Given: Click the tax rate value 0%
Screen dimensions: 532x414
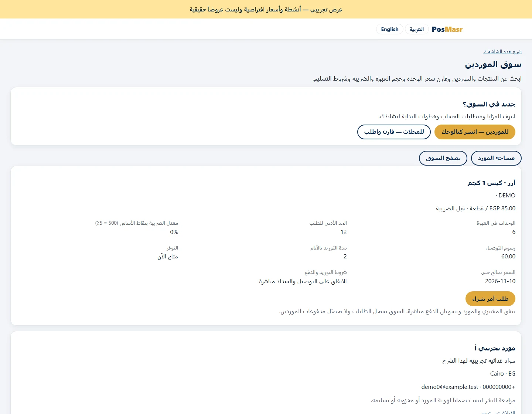Looking at the screenshot, I should point(174,232).
